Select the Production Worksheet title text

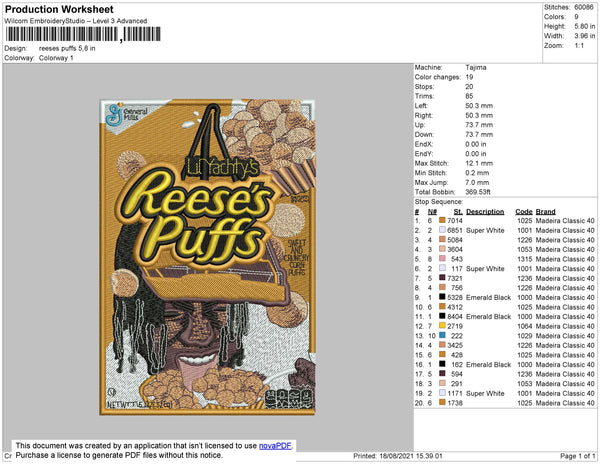click(x=59, y=9)
